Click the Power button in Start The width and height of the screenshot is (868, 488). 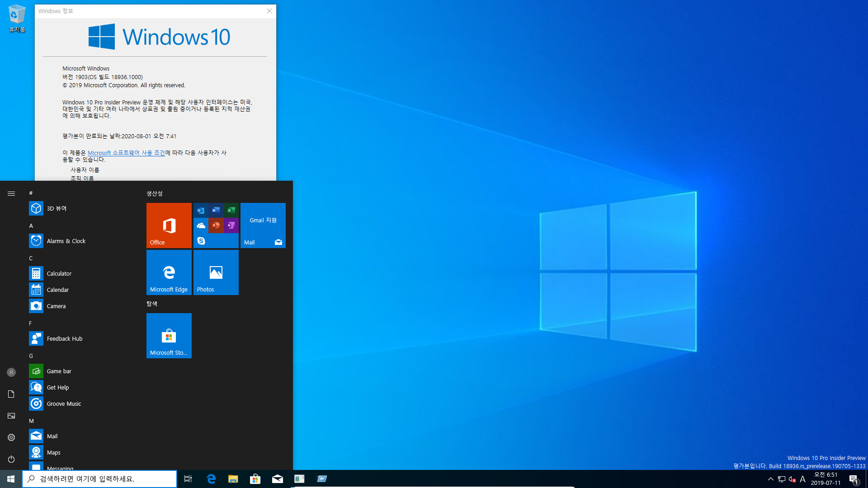11,459
